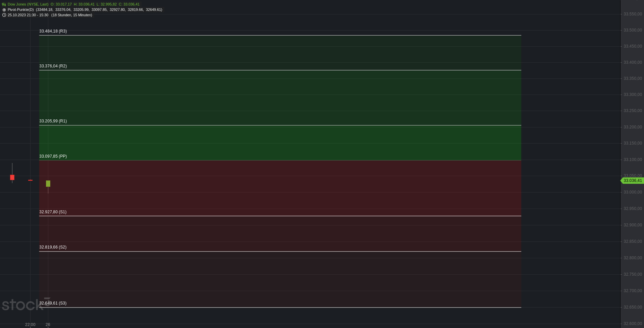644x328 pixels.
Task: Click the green 33.036,41 current price tag
Action: [632, 181]
